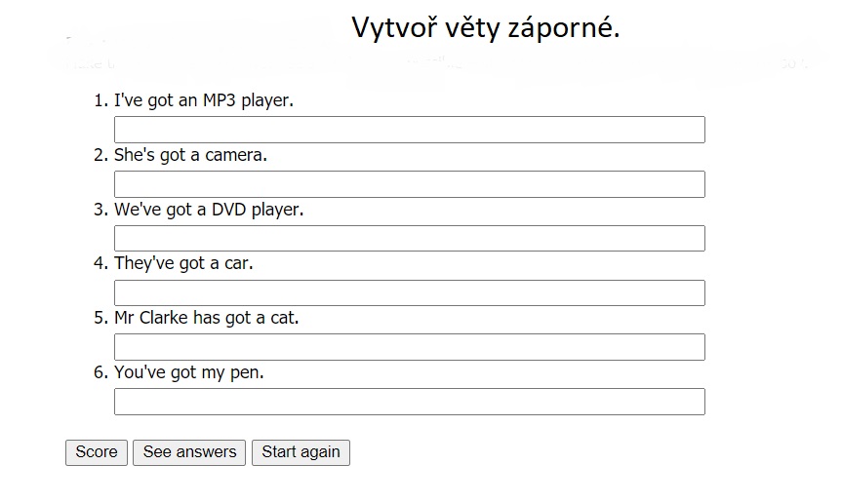Click the sentence "She's got a camera."
Viewport: 842px width, 504px height.
pos(190,155)
